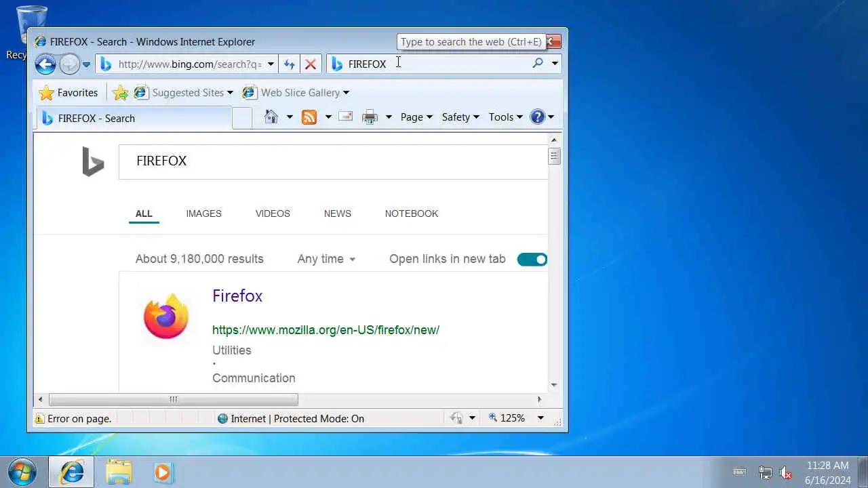The width and height of the screenshot is (868, 488).
Task: Click the Error on page warning icon
Action: tap(39, 418)
